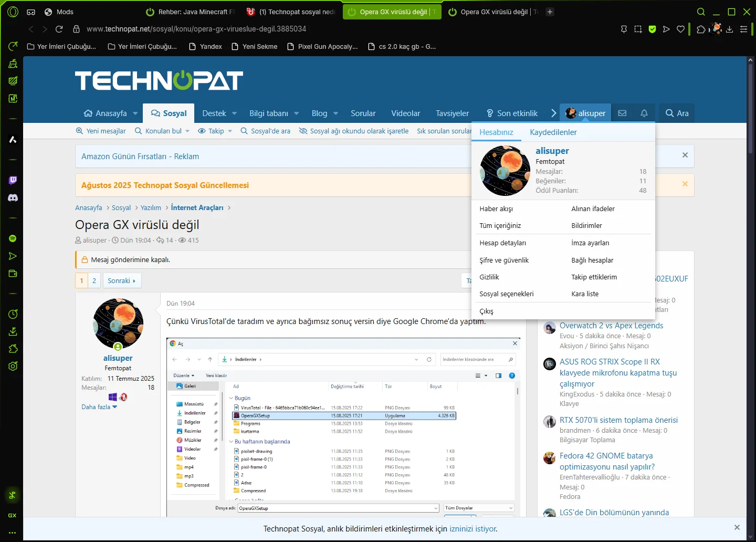
Task: Open the extensions puzzle icon in the toolbar
Action: point(701,29)
